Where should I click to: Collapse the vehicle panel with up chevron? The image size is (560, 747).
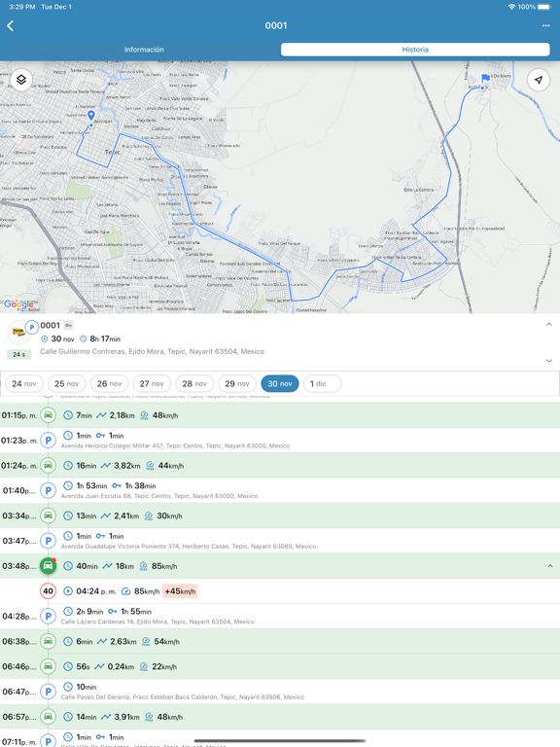[x=549, y=325]
